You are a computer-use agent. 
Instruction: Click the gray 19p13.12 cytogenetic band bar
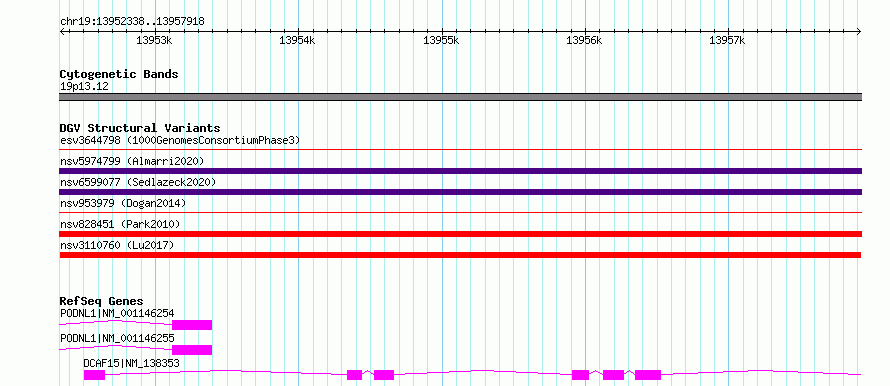click(x=460, y=97)
